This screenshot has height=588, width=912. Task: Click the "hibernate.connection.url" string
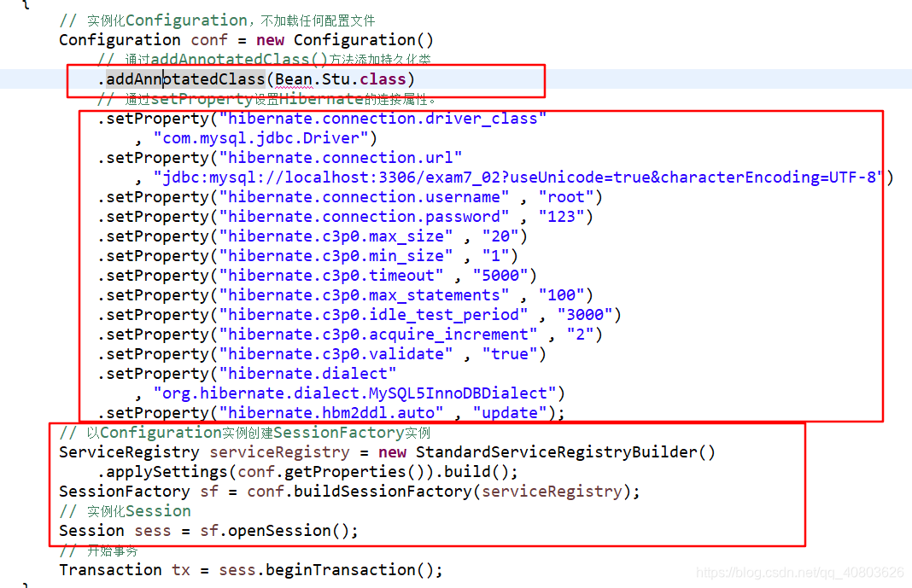pyautogui.click(x=340, y=158)
